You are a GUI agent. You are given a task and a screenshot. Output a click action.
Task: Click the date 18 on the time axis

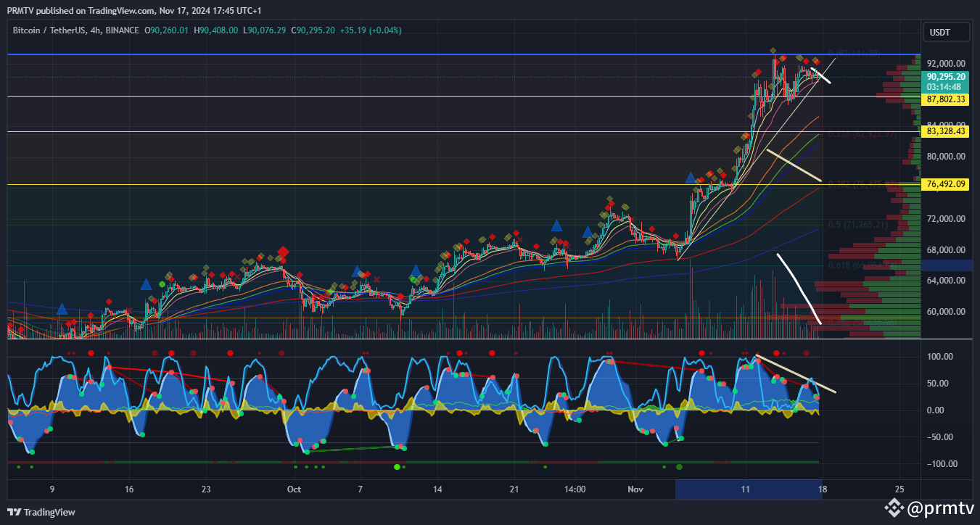point(822,489)
